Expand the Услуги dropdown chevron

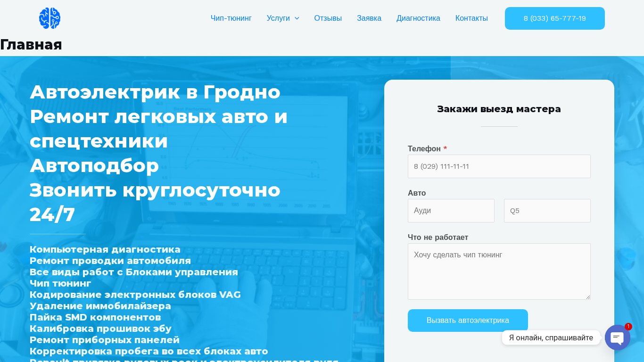tap(297, 18)
